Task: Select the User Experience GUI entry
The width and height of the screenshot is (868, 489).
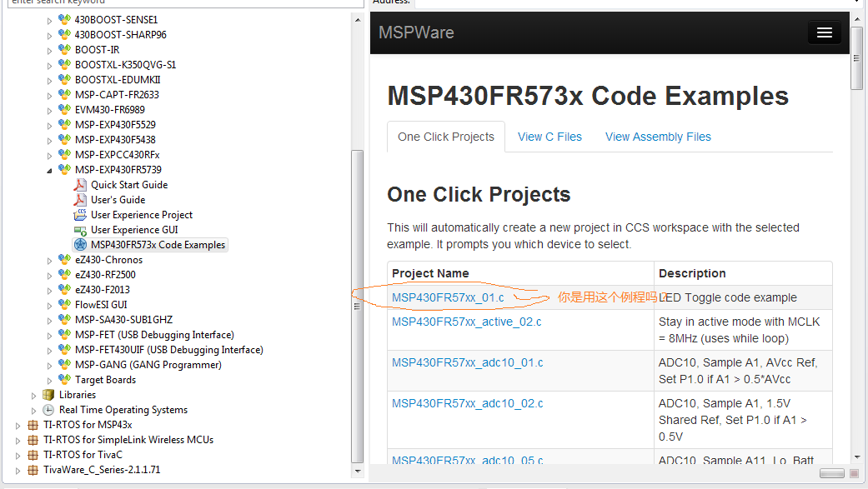Action: [134, 230]
